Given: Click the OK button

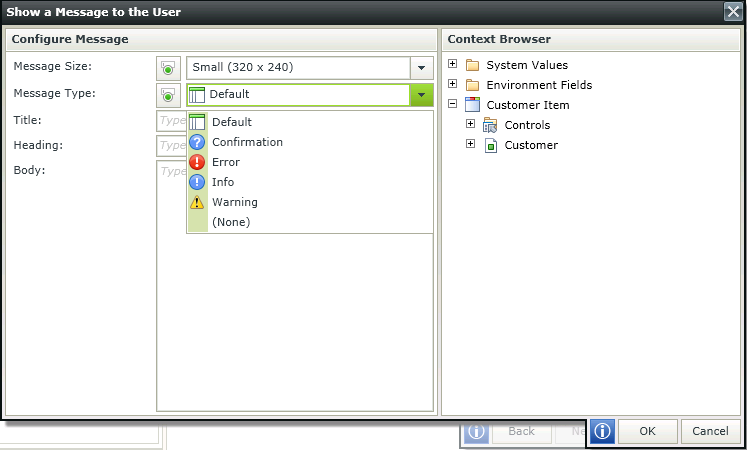Looking at the screenshot, I should point(647,431).
